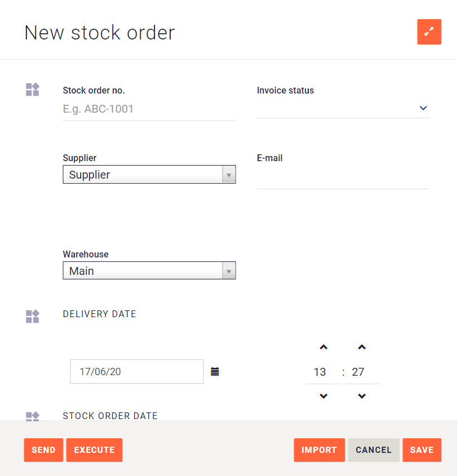457x476 pixels.
Task: Decrement the hours value with down arrow
Action: (322, 396)
